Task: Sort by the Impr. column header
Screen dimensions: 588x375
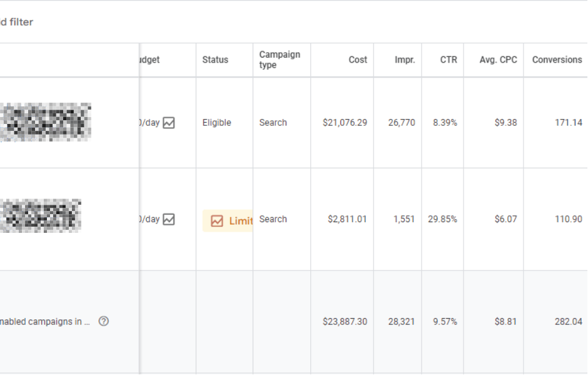Action: (x=405, y=59)
